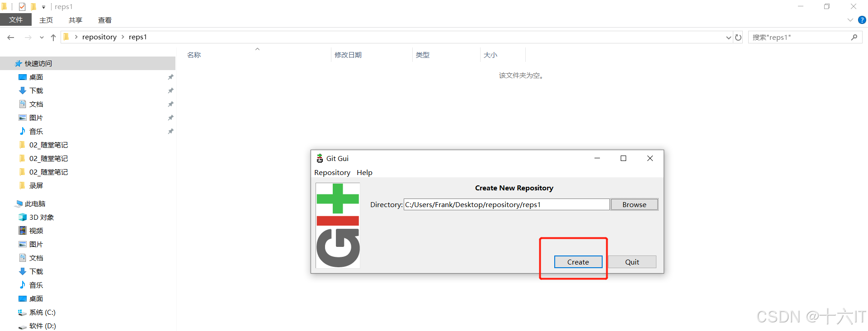Open the Repository menu in Git Gui
This screenshot has height=331, width=868.
point(332,172)
